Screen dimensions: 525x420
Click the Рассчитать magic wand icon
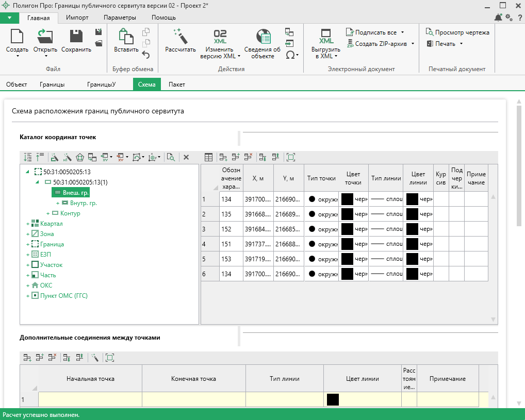click(180, 37)
